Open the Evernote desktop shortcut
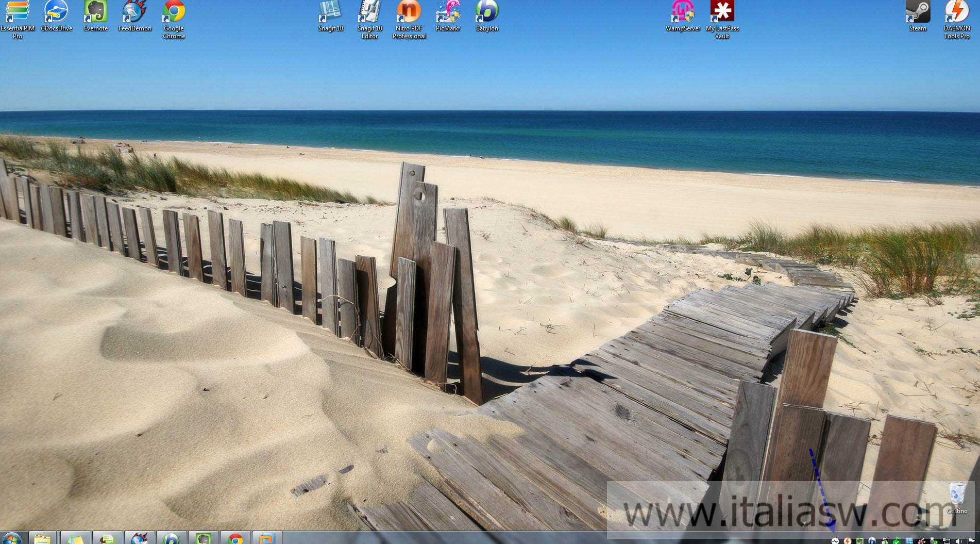Viewport: 980px width, 544px height. [x=96, y=16]
